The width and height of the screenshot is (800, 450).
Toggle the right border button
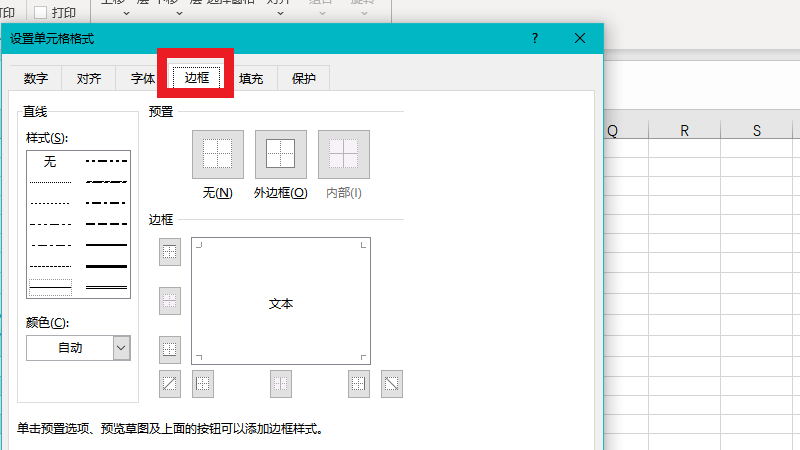click(x=359, y=383)
